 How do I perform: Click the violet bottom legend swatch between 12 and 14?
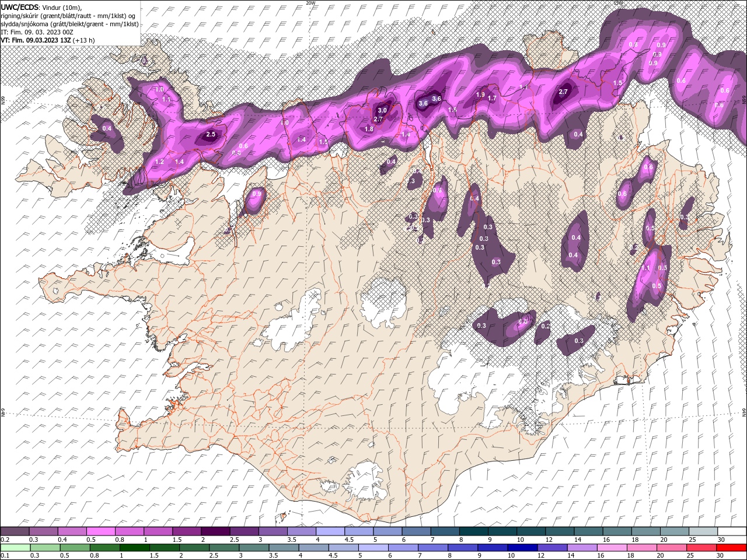[x=552, y=548]
